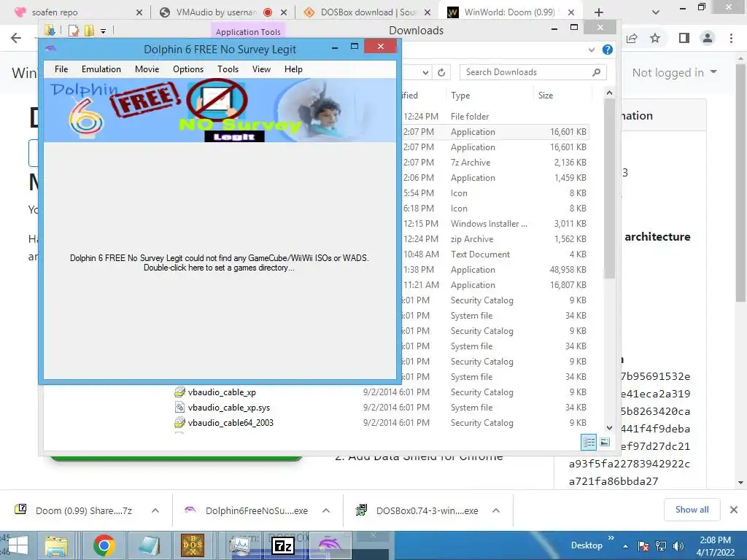Open the Options menu in Dolphin
The height and width of the screenshot is (560, 747).
188,69
